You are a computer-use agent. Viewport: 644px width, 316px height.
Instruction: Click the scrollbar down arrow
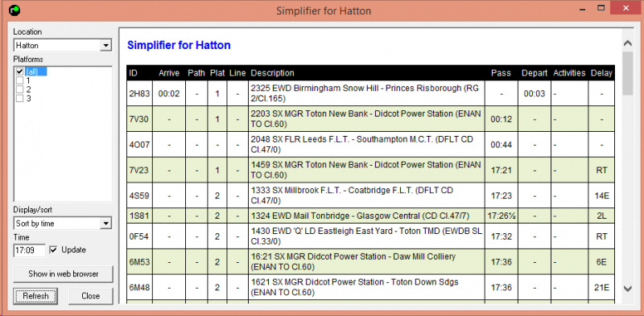click(627, 289)
